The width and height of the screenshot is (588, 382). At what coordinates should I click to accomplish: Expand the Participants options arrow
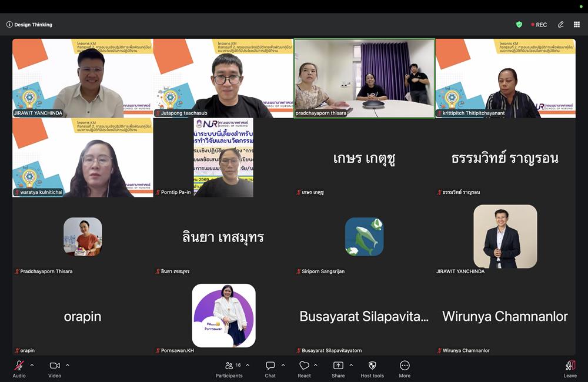(248, 365)
